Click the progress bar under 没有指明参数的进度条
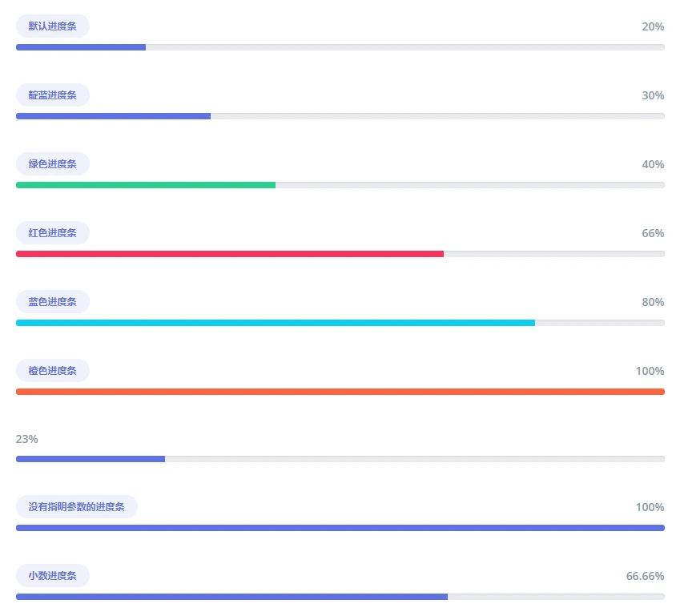The height and width of the screenshot is (616, 684). click(340, 528)
